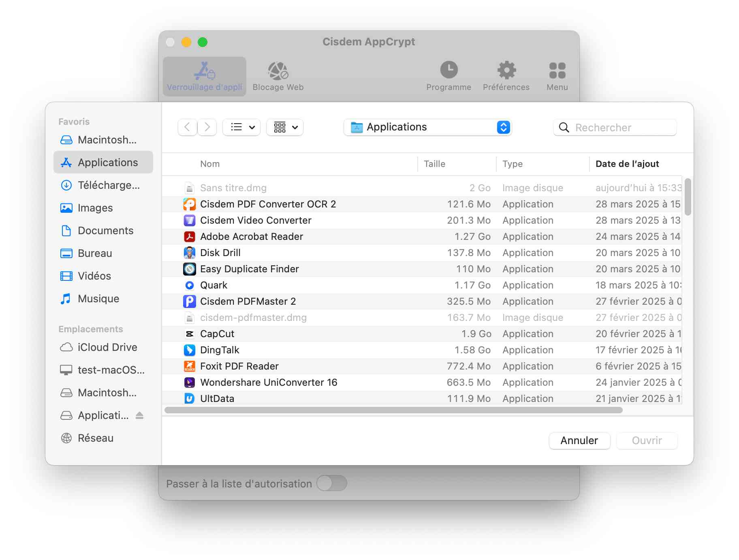Open the grouping options dropdown
This screenshot has width=739, height=560.
click(x=285, y=127)
